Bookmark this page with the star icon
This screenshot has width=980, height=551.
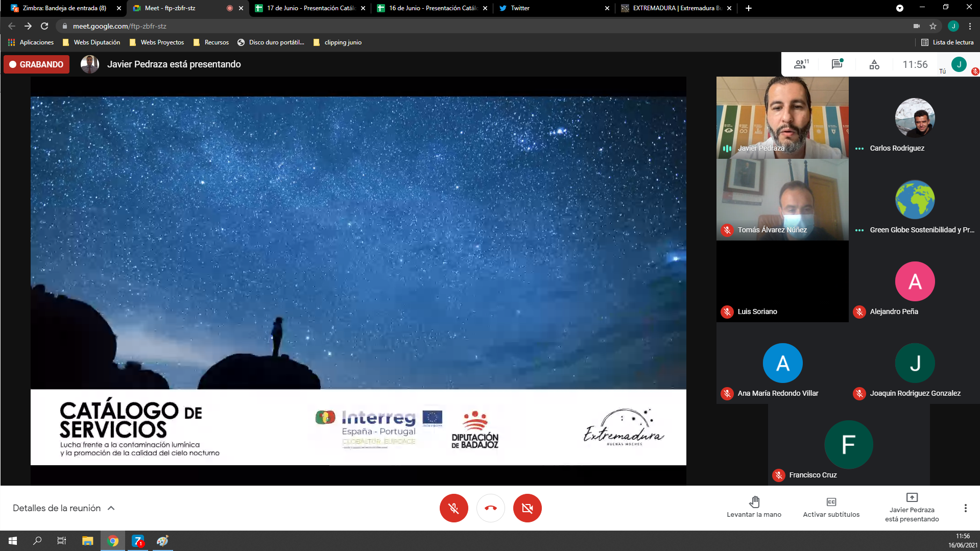coord(933,26)
